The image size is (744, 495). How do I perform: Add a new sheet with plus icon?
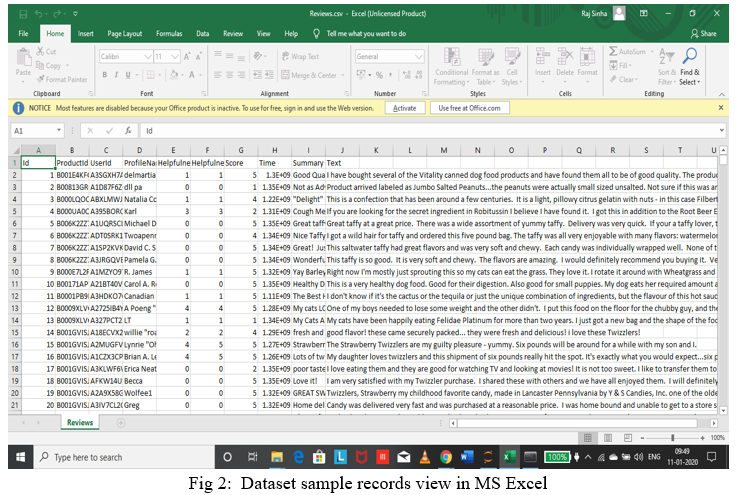pos(121,423)
